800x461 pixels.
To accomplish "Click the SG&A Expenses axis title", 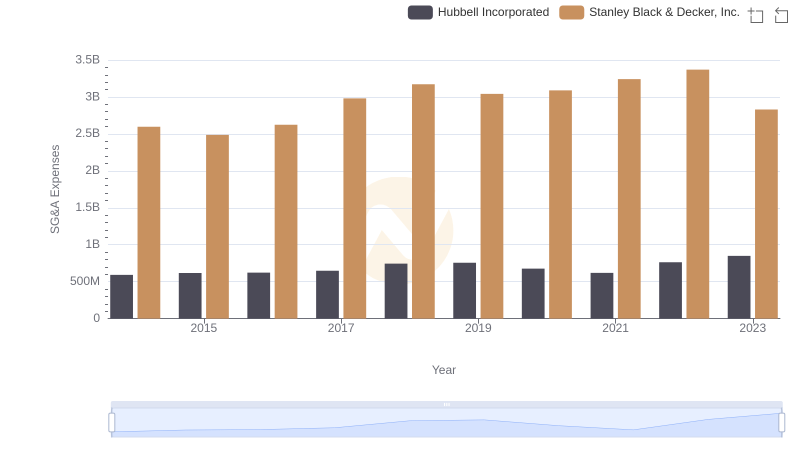I will pos(55,189).
